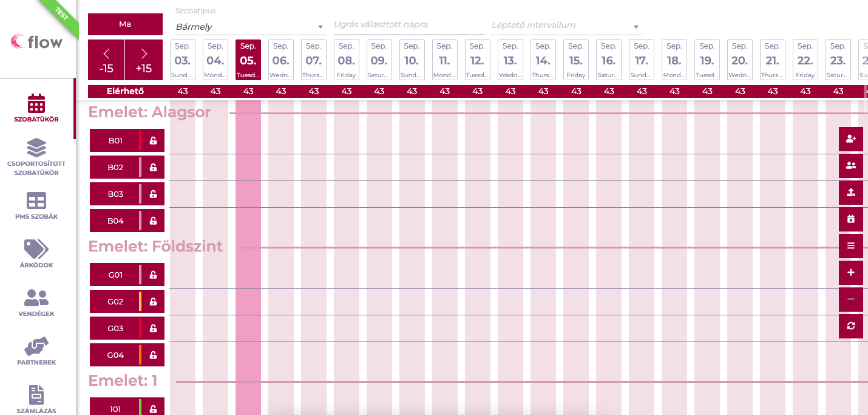Image resolution: width=868 pixels, height=415 pixels.
Task: Click the group guests icon button
Action: point(850,166)
